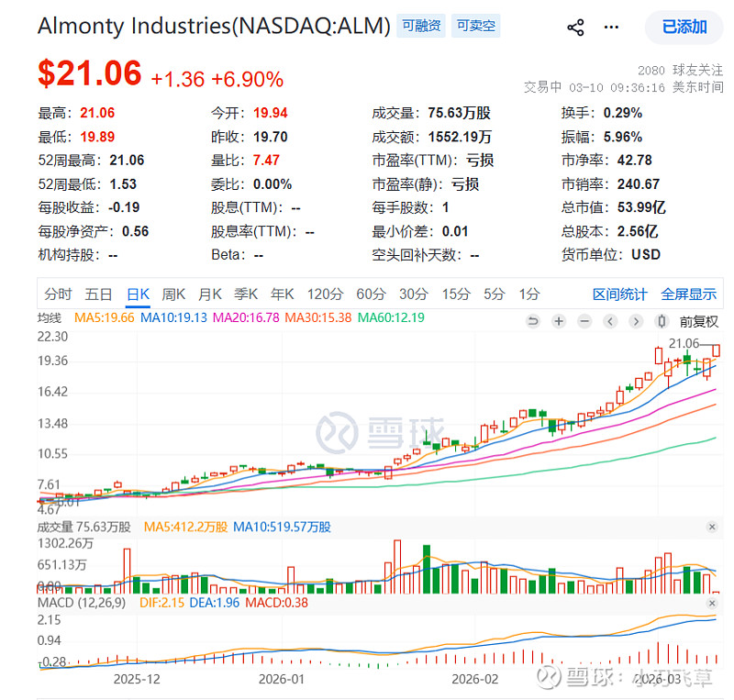Click the 2080 球友关注 followers text

[680, 71]
